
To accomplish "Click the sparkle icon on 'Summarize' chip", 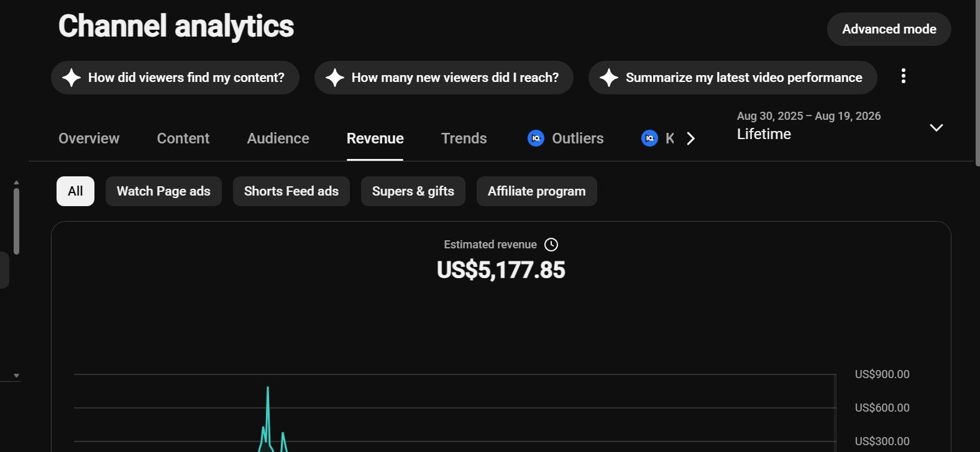I will (x=609, y=78).
